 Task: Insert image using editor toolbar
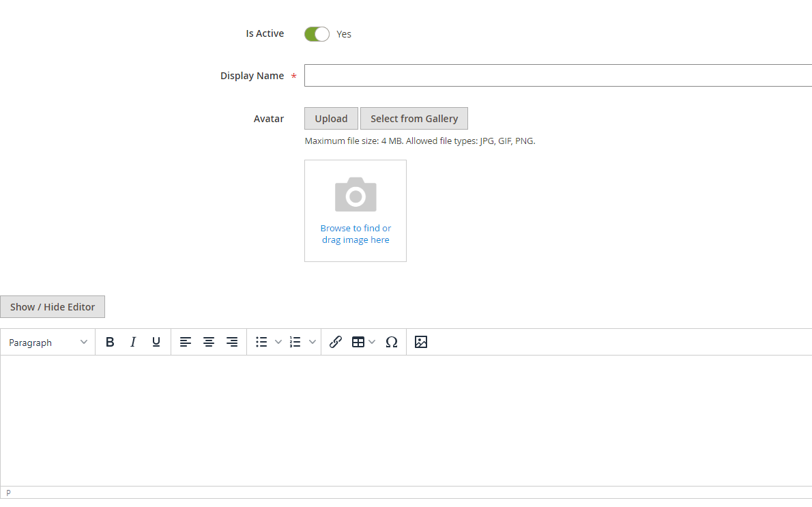[421, 342]
